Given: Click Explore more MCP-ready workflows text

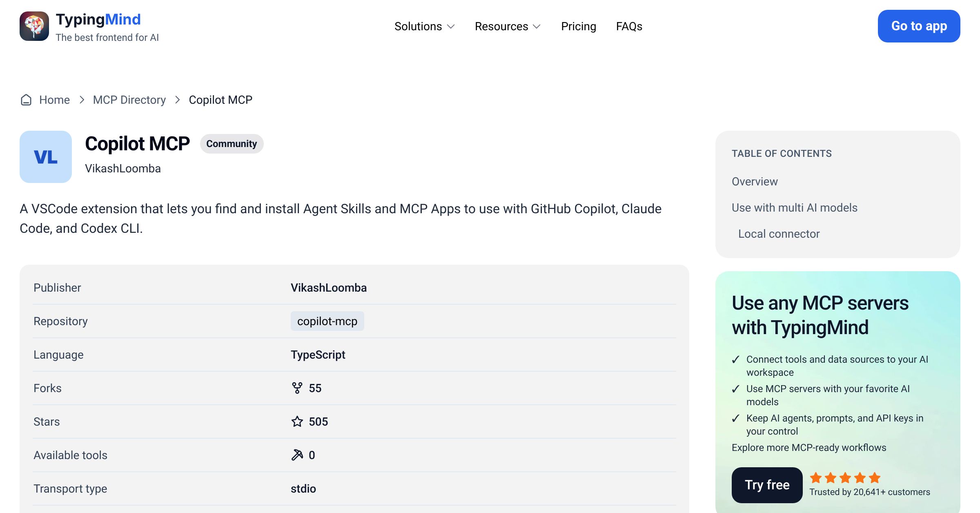Looking at the screenshot, I should pos(809,447).
